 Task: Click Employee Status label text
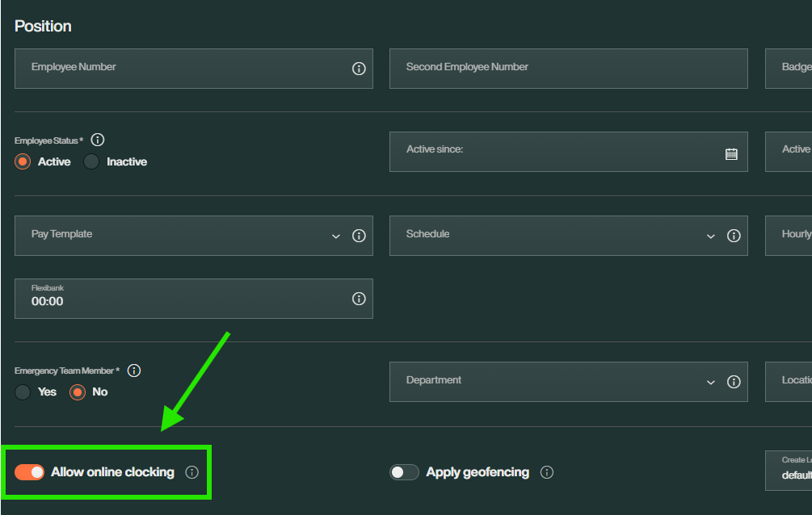pos(48,140)
